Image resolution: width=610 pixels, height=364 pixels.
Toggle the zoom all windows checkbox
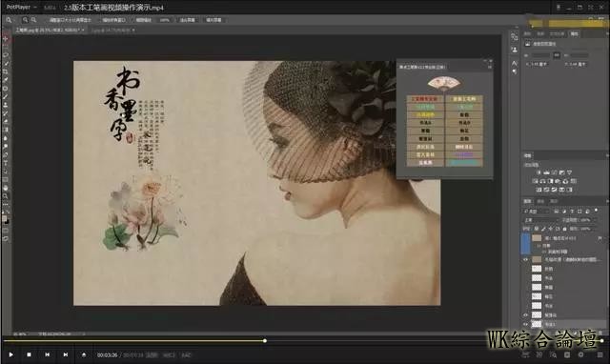113,20
